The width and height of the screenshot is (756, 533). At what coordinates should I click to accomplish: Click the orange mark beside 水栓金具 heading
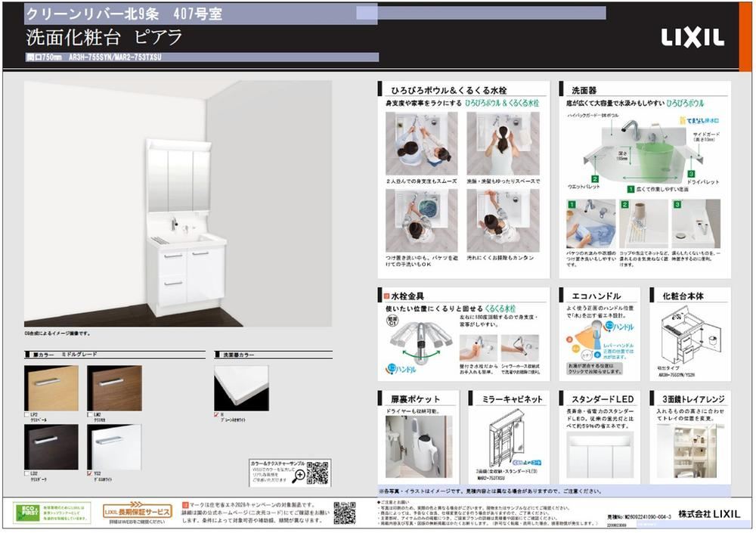(386, 296)
